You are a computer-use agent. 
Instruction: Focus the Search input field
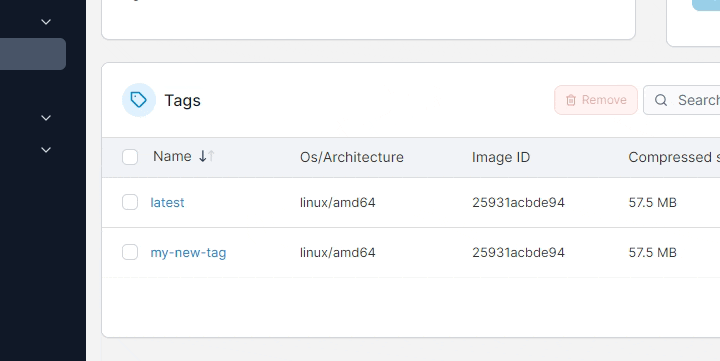point(682,100)
